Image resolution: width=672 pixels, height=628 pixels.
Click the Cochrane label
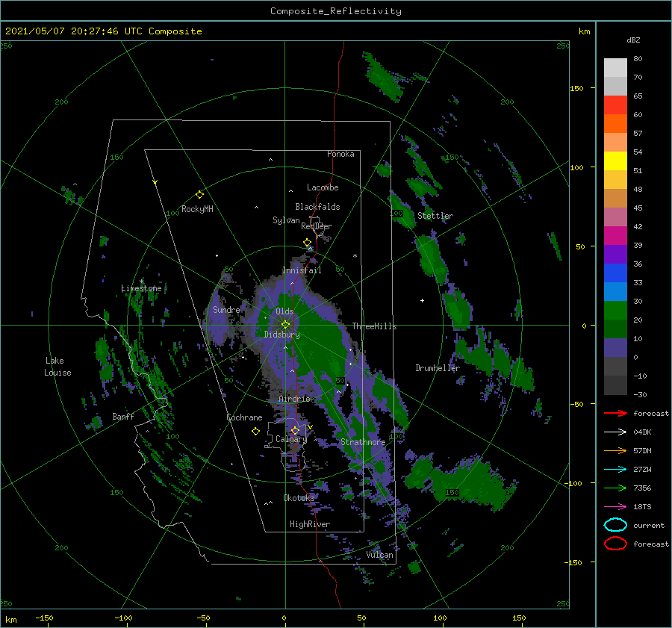click(x=244, y=417)
